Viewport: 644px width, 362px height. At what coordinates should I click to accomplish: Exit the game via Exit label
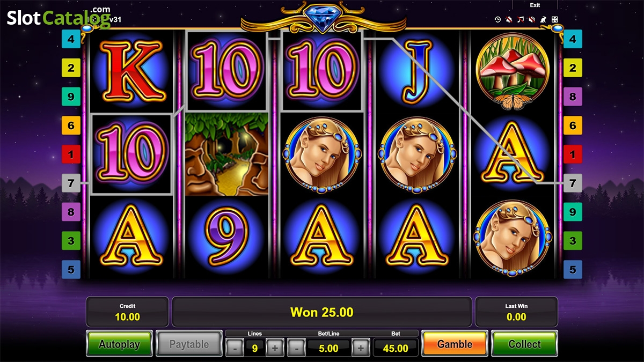(535, 5)
